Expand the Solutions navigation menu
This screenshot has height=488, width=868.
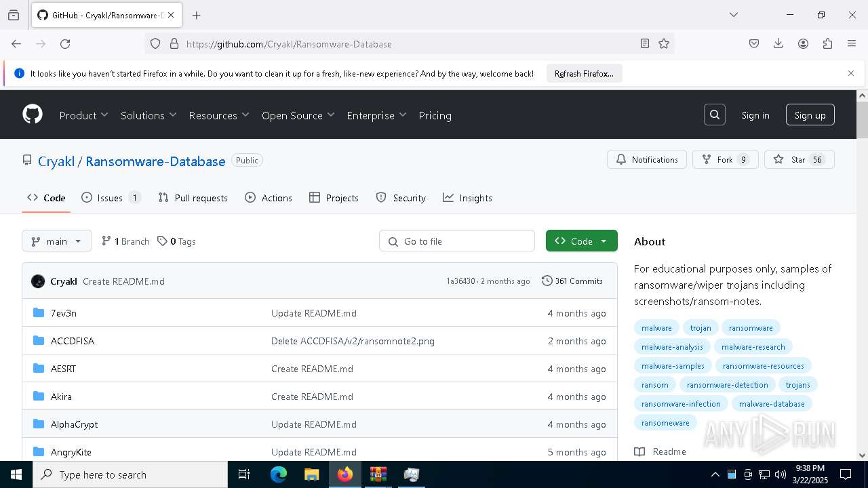tap(149, 115)
